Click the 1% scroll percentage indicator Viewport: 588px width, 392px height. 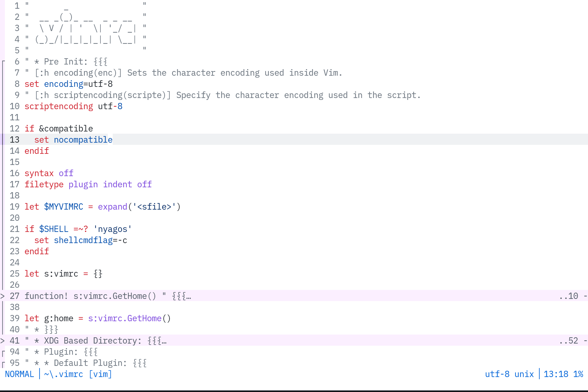coord(578,374)
